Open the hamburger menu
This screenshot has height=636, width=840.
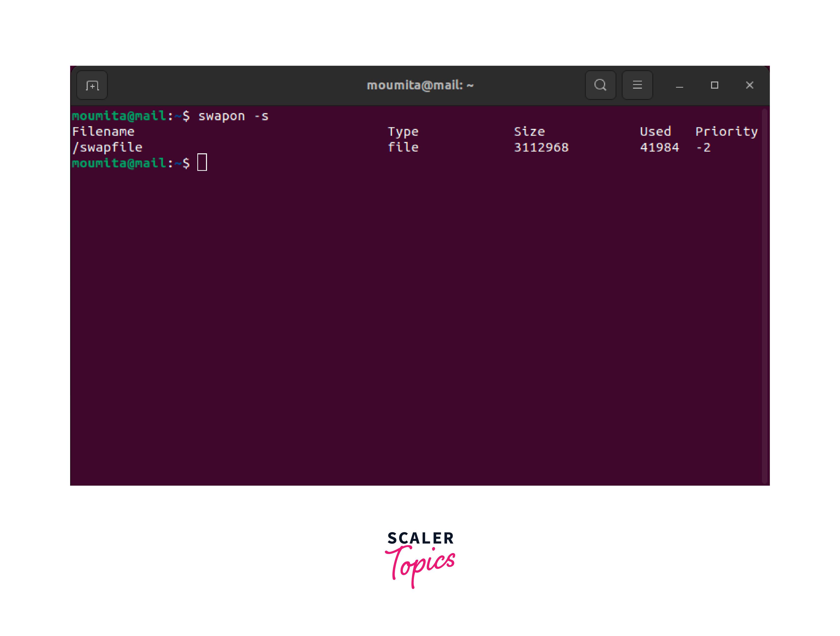[637, 85]
